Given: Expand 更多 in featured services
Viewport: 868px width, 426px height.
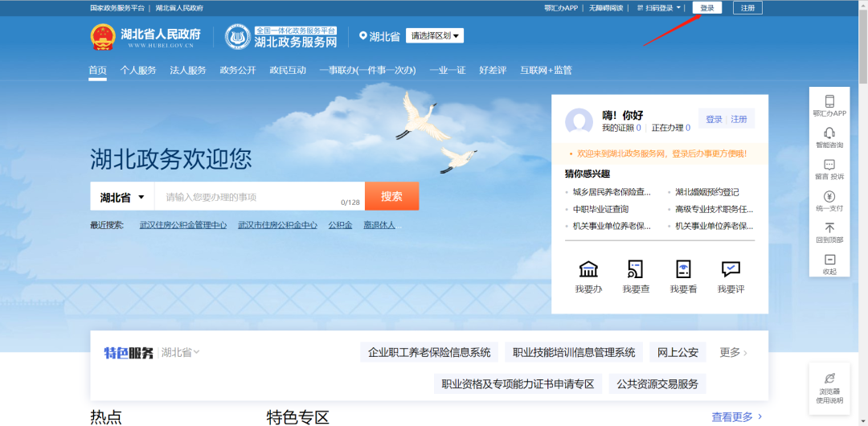Looking at the screenshot, I should pos(734,352).
